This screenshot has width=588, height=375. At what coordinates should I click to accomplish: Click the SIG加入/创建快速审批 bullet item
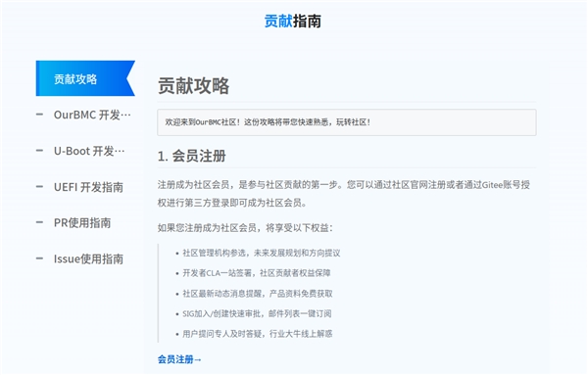click(x=257, y=313)
